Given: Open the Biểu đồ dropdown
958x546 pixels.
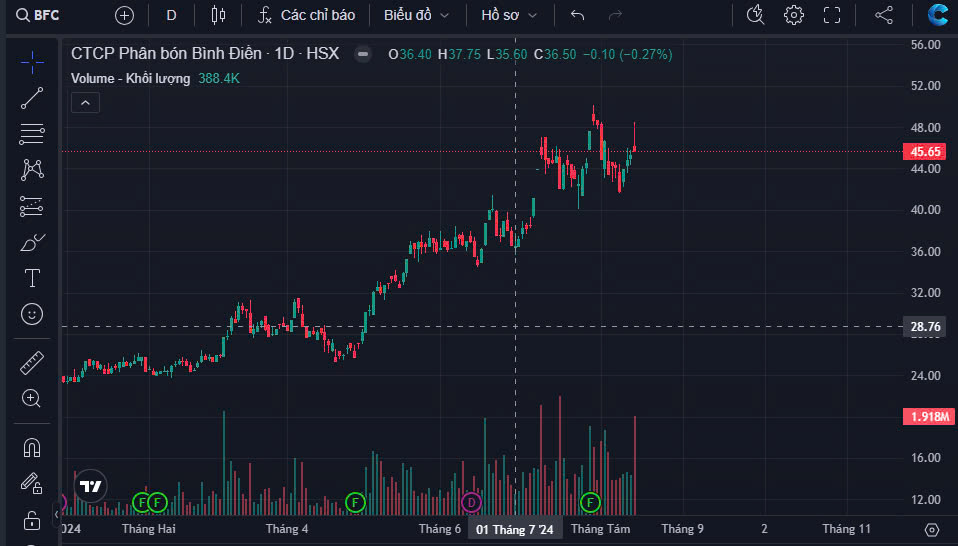Looking at the screenshot, I should 416,15.
